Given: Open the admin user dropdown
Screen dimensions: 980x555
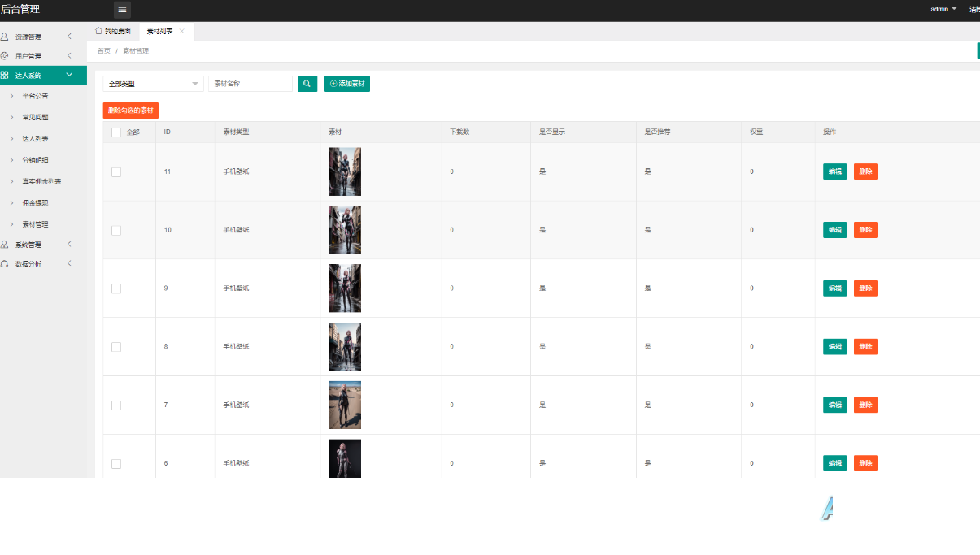Looking at the screenshot, I should pyautogui.click(x=943, y=9).
